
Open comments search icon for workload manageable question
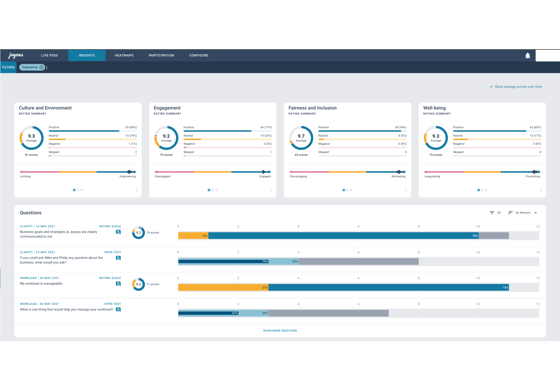point(118,284)
